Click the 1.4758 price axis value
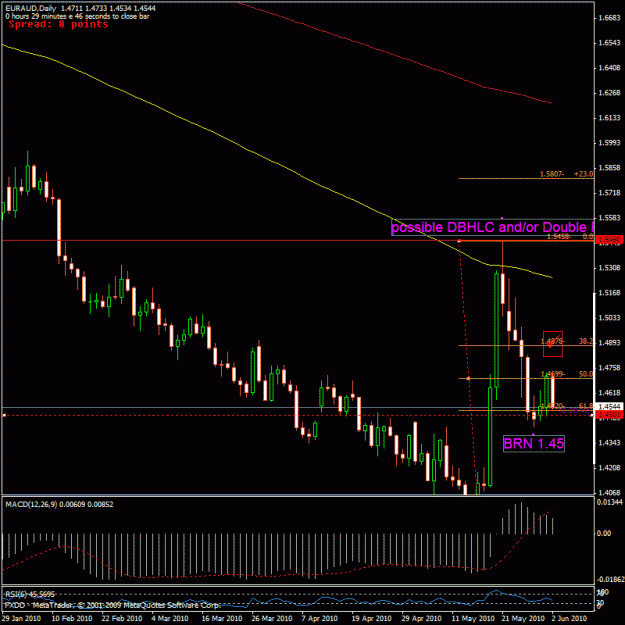Image resolution: width=625 pixels, height=625 pixels. coord(610,368)
